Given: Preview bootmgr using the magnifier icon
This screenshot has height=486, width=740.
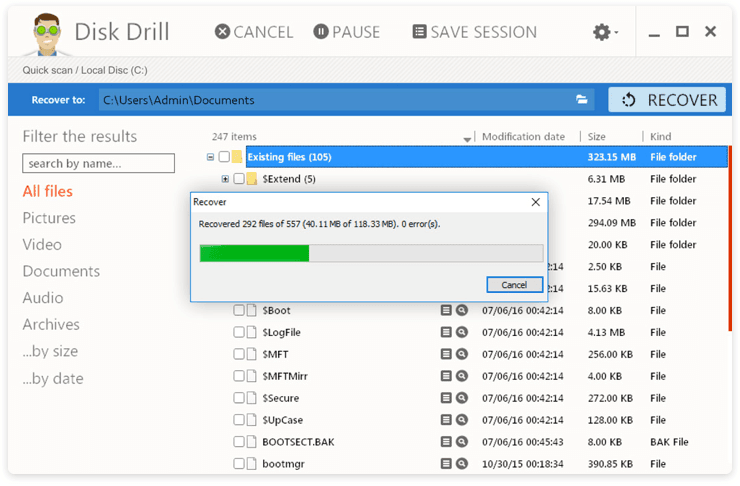Looking at the screenshot, I should 462,463.
